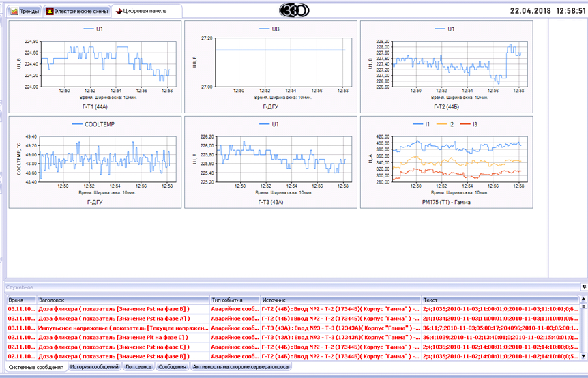Viewport: 588px width, 378px height.
Task: Sort by the Заголовок column header
Action: (123, 300)
